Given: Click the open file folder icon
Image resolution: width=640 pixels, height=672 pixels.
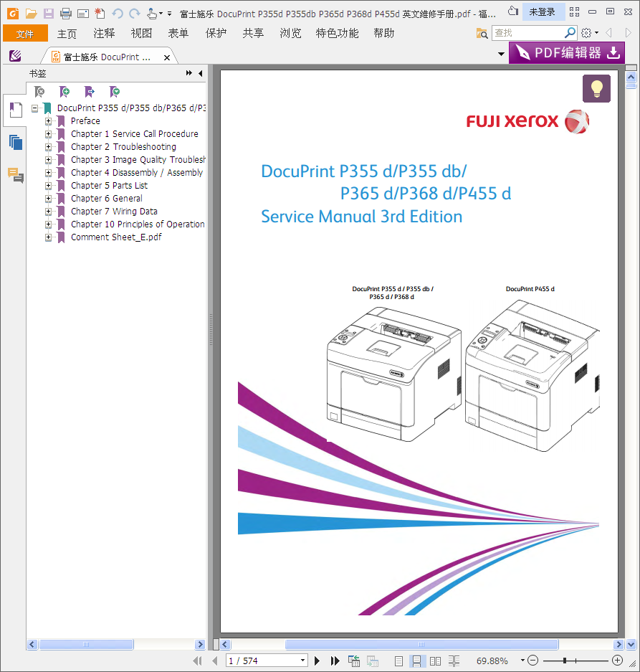Looking at the screenshot, I should point(31,14).
